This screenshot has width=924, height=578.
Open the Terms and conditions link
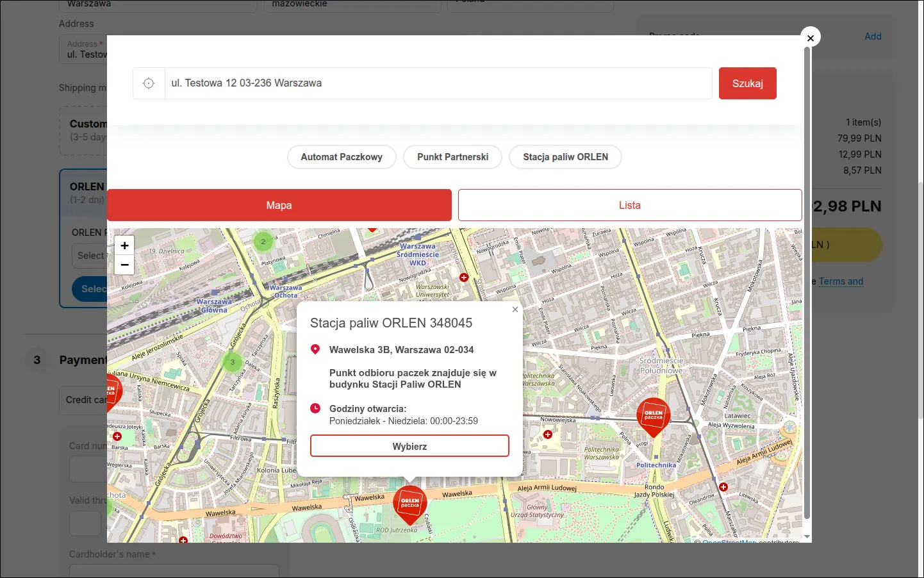841,281
